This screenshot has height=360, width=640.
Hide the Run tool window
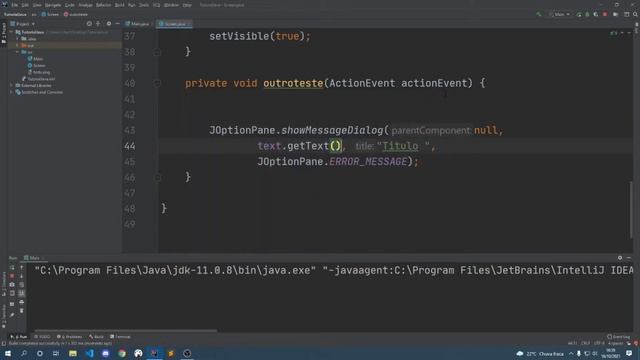(x=629, y=258)
